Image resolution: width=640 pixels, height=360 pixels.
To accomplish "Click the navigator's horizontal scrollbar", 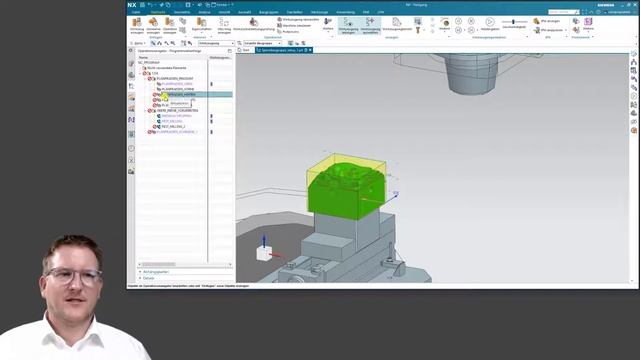I will (158, 264).
